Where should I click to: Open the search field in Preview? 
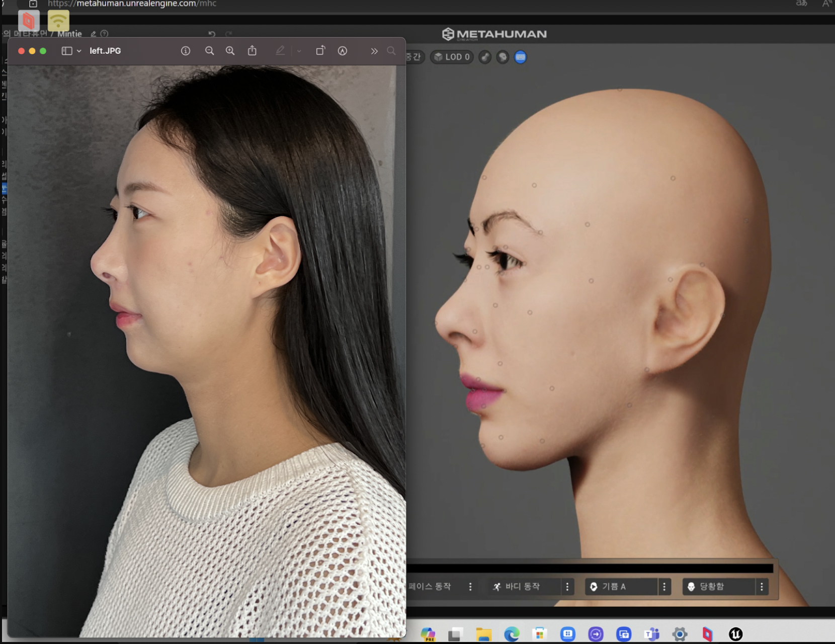point(391,51)
